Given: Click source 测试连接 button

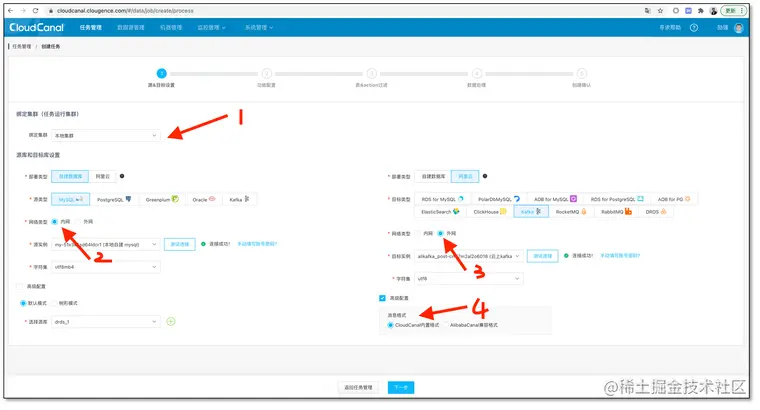Looking at the screenshot, I should pyautogui.click(x=180, y=244).
